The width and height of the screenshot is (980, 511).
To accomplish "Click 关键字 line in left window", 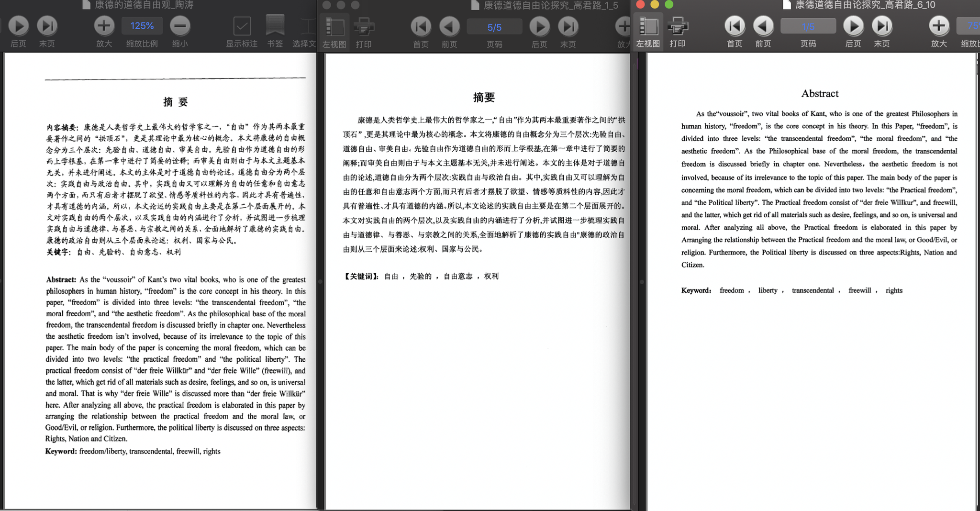I will coord(113,252).
